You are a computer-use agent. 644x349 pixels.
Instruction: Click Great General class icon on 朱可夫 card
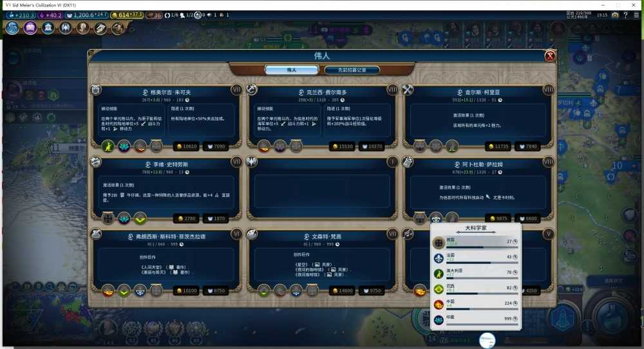click(96, 90)
